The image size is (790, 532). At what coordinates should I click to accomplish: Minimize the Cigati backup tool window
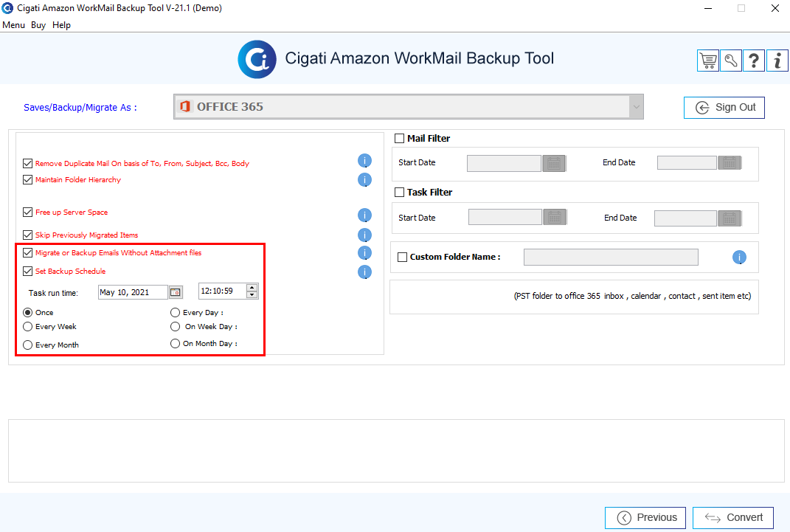tap(708, 8)
